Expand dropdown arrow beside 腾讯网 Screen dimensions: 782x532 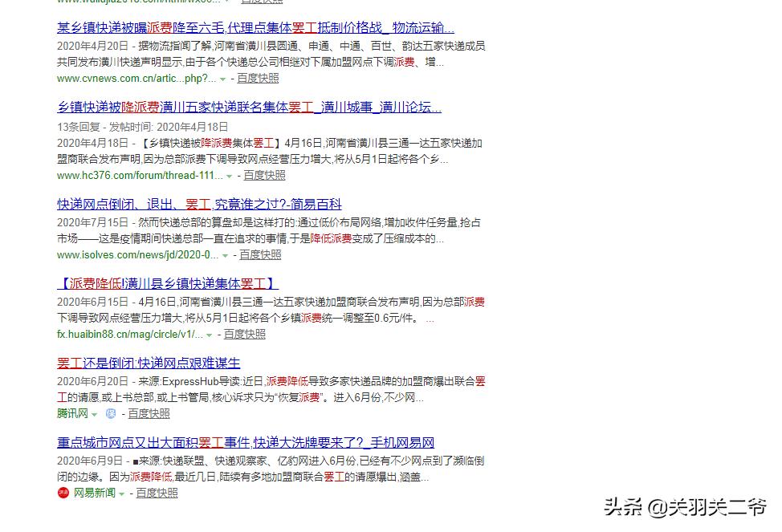pyautogui.click(x=94, y=414)
